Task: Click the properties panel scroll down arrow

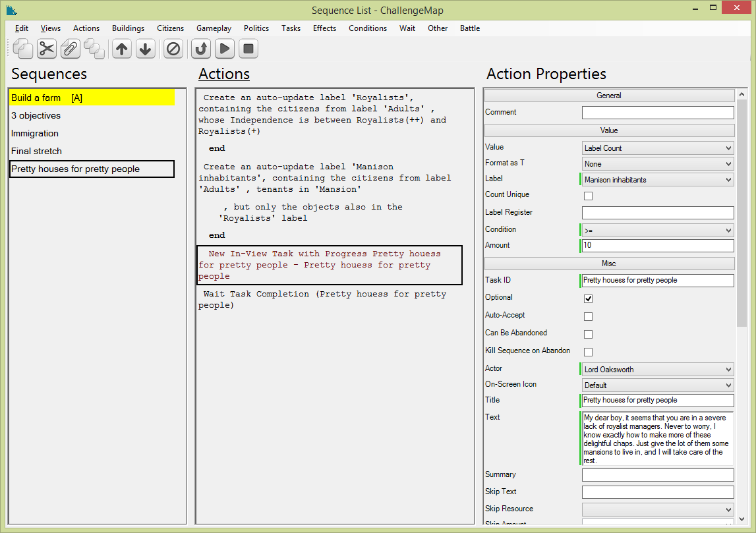Action: tap(741, 519)
